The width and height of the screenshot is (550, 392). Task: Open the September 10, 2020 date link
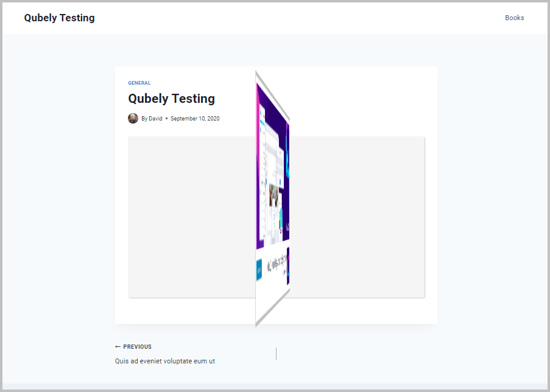[195, 119]
